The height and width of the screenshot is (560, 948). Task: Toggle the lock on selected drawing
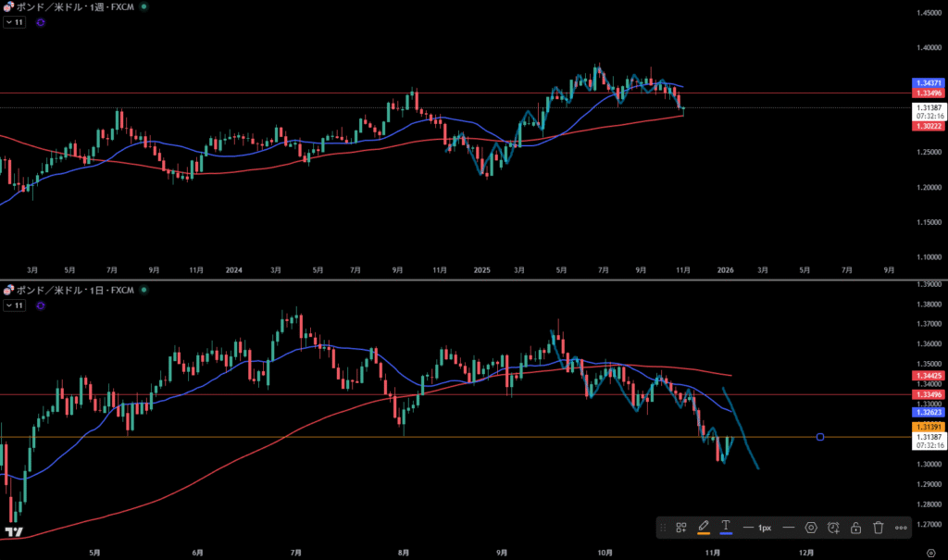point(855,528)
